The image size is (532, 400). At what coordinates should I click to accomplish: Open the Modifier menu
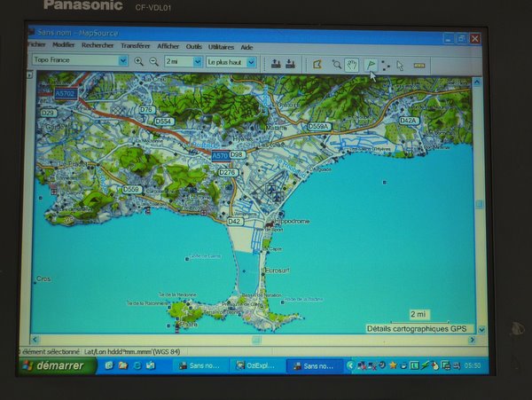pos(64,44)
